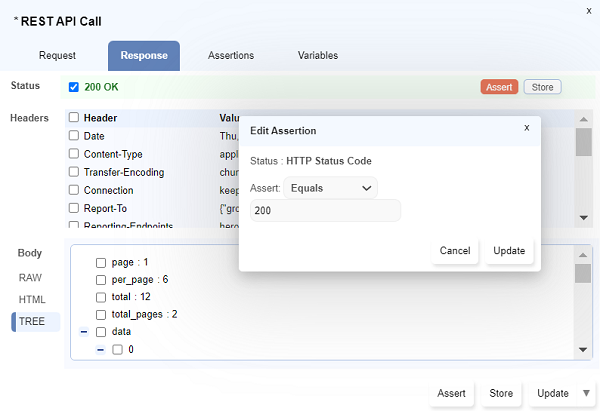Go to the Variables tab
This screenshot has width=600, height=411.
point(317,56)
